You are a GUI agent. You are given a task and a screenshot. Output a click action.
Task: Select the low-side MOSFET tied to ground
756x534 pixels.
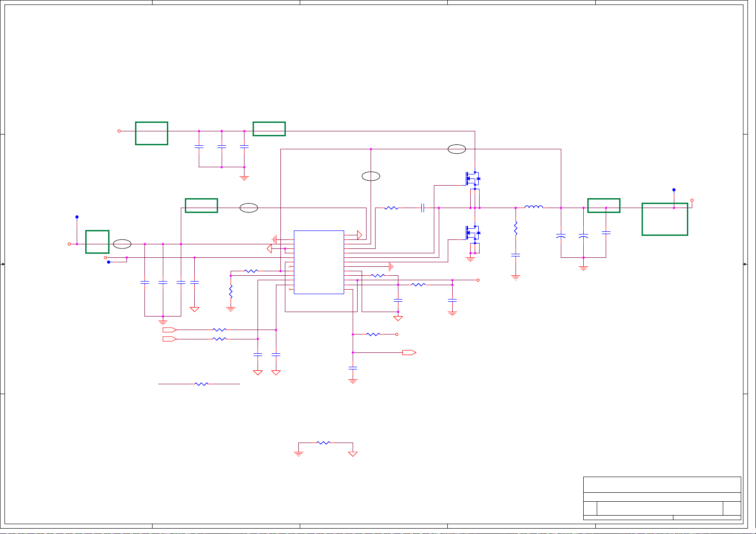click(473, 233)
